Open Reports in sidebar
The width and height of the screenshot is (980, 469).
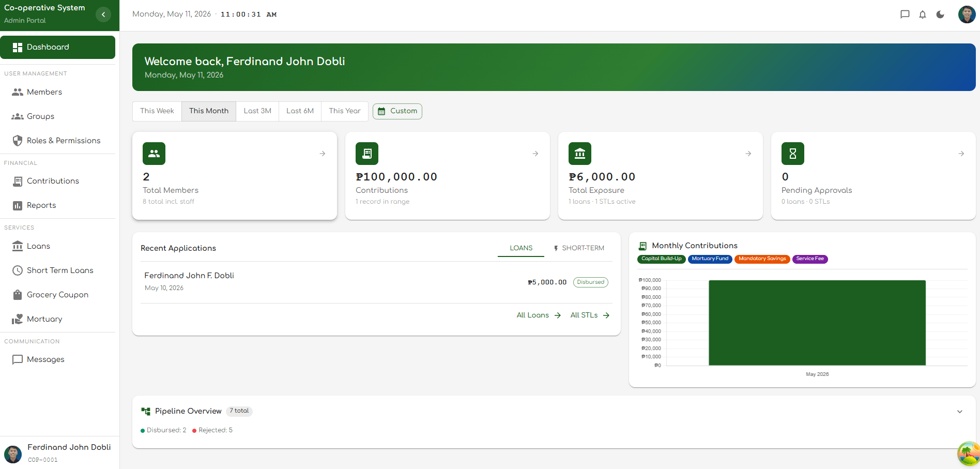pyautogui.click(x=58, y=205)
